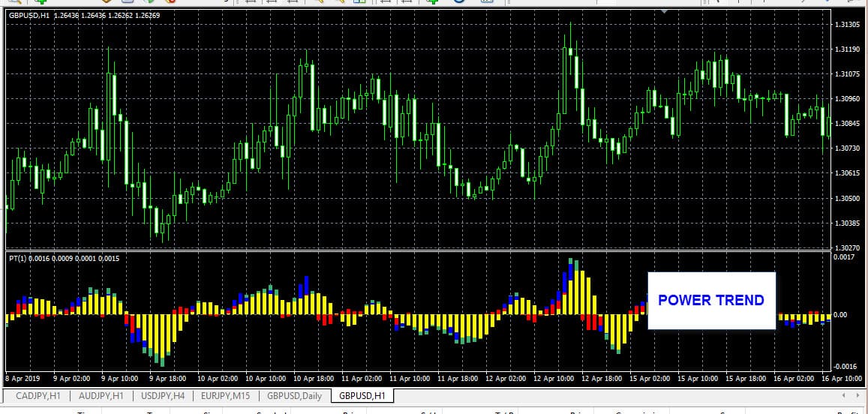This screenshot has width=868, height=414.
Task: Open the AUDJPY,H1 chart tab
Action: pyautogui.click(x=101, y=395)
